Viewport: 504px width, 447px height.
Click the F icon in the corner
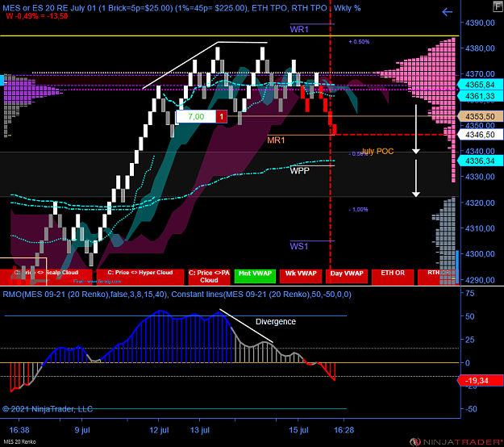coord(498,6)
